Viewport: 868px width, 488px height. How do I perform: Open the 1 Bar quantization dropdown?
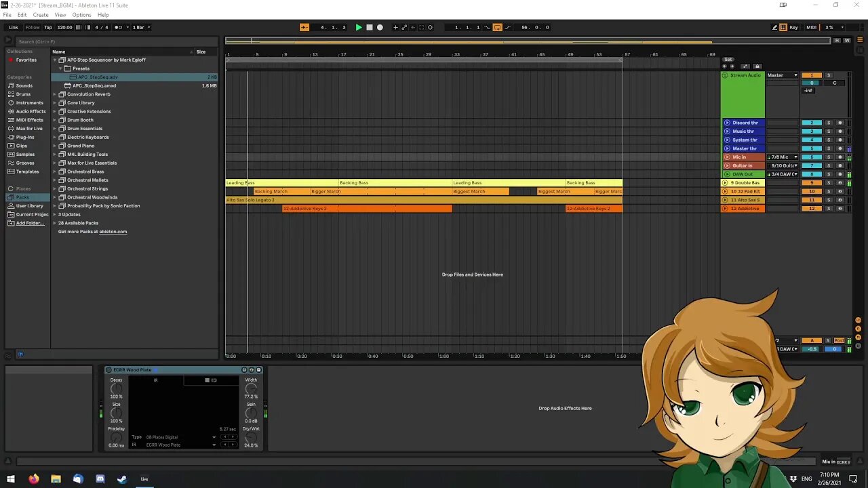pos(140,27)
